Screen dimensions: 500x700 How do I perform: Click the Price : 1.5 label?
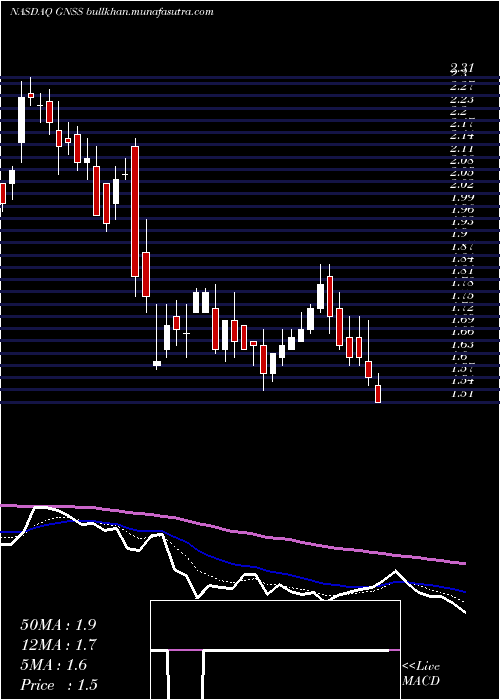59,684
